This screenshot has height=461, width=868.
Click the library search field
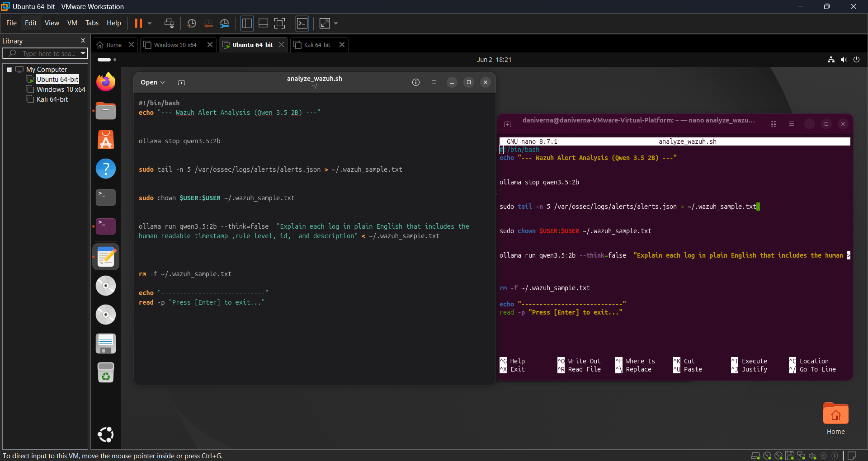pos(45,53)
